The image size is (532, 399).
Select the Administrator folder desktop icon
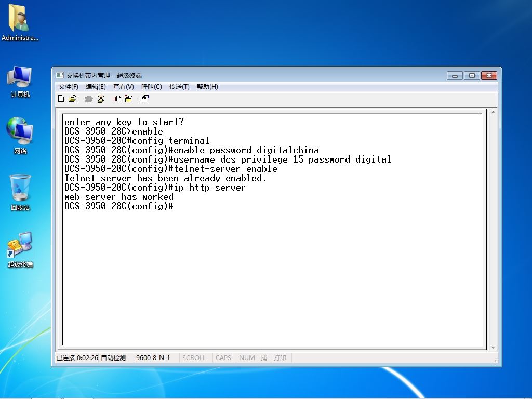point(20,22)
